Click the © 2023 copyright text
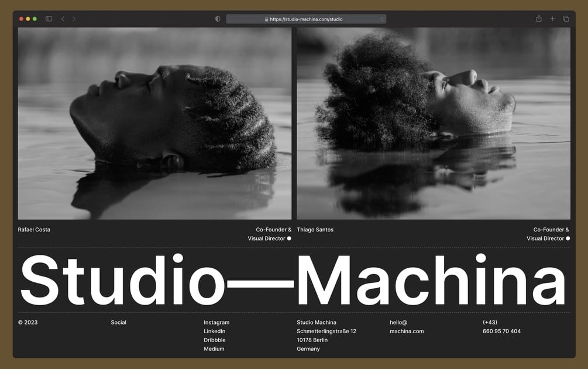588x369 pixels. pos(27,322)
